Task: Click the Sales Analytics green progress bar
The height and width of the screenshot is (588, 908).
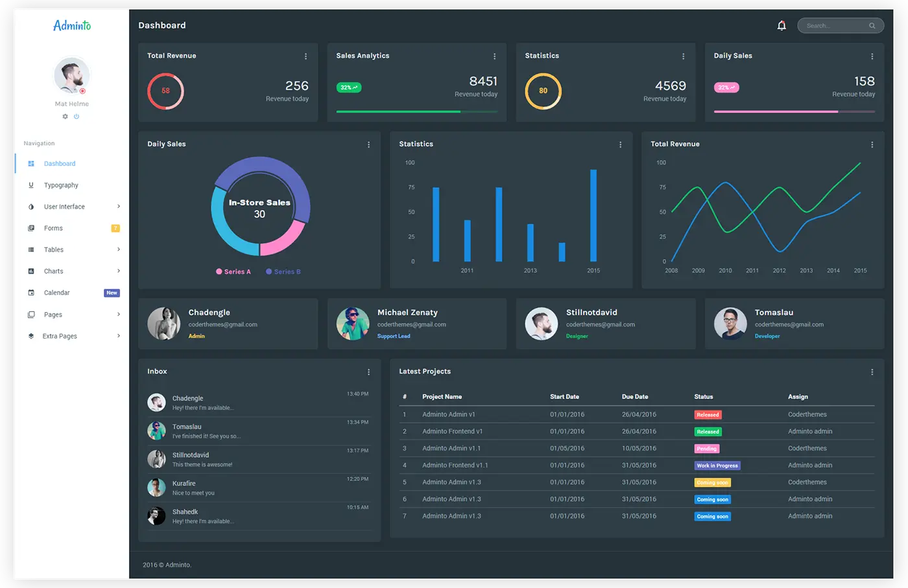Action: [x=417, y=112]
